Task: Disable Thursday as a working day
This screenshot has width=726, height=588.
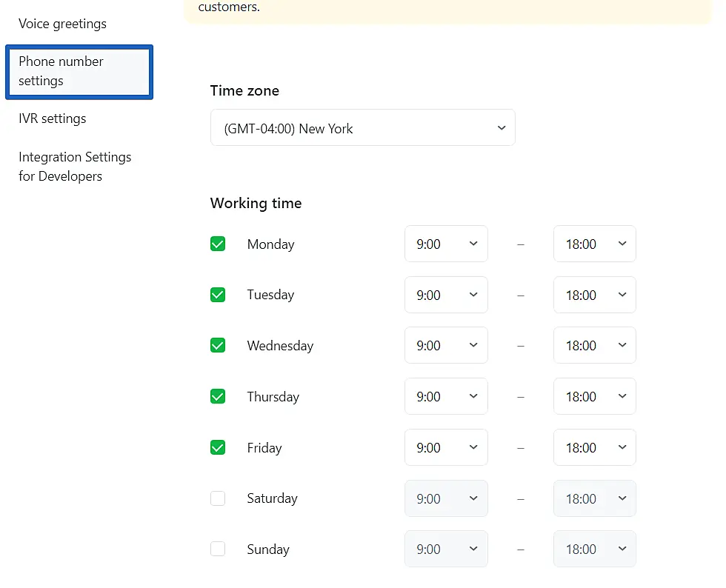Action: [x=218, y=396]
